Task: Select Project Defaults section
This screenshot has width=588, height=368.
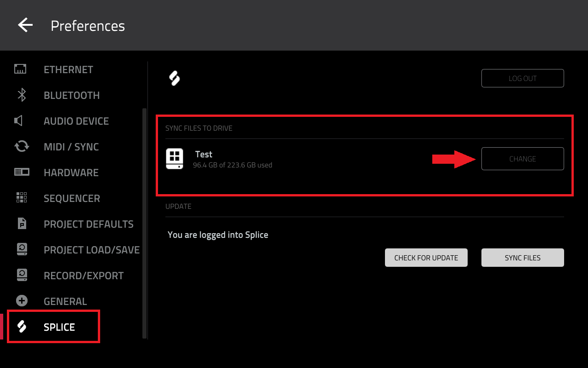Action: [x=89, y=224]
